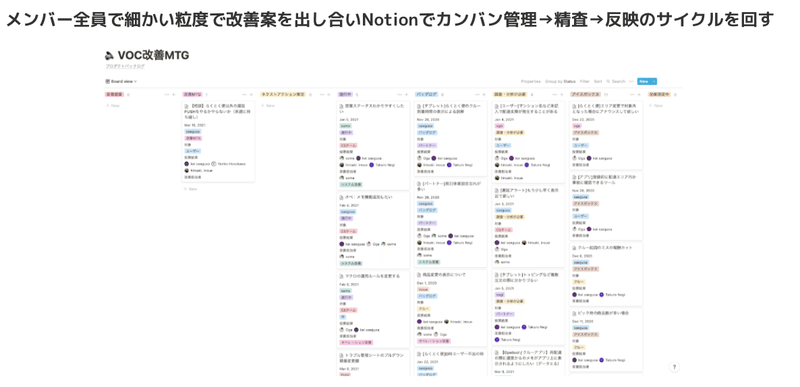Open the card クルー起因のミスの報酬カット
800x387 pixels.
606,274
